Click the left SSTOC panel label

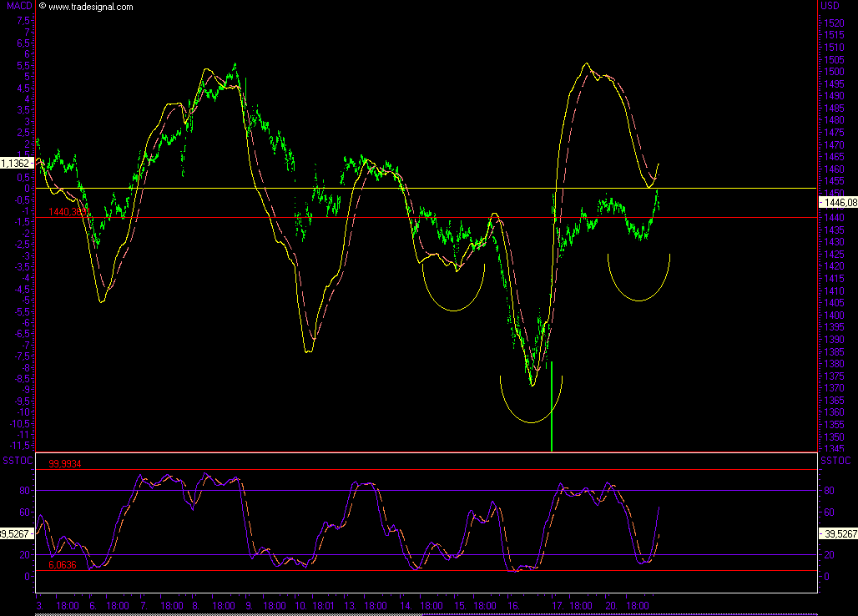coord(17,461)
